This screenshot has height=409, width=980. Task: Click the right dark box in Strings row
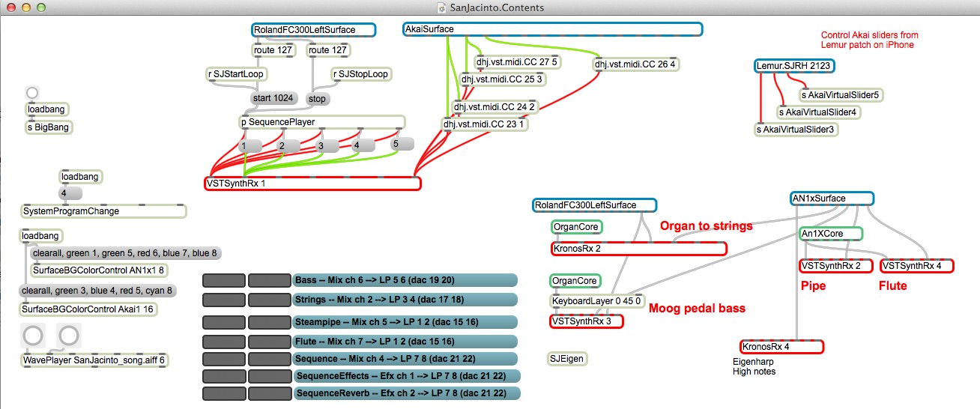click(x=269, y=300)
